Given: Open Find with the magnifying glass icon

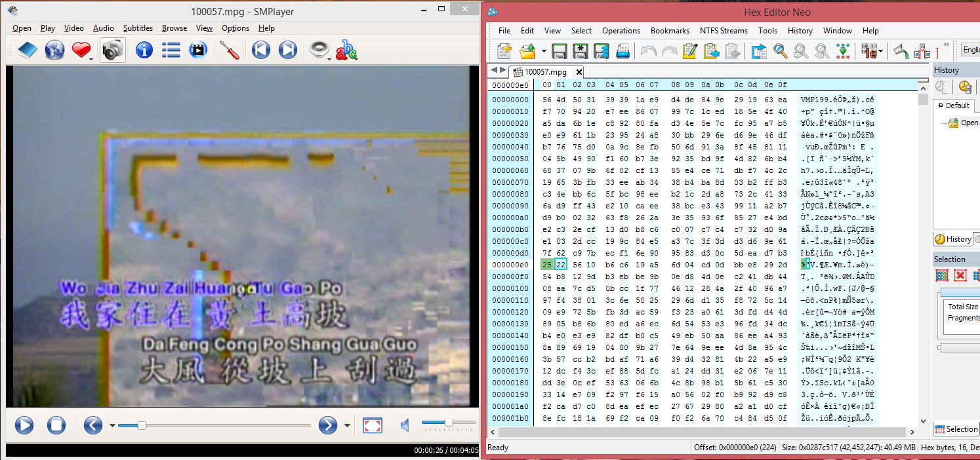Looking at the screenshot, I should pyautogui.click(x=780, y=50).
